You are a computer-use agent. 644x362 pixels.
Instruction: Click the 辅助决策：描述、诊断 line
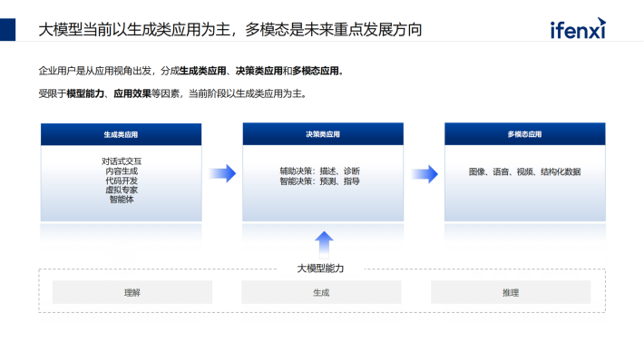coord(319,171)
